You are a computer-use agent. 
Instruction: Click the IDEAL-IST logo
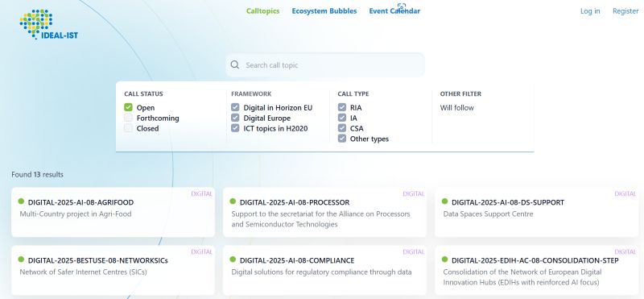(x=48, y=24)
